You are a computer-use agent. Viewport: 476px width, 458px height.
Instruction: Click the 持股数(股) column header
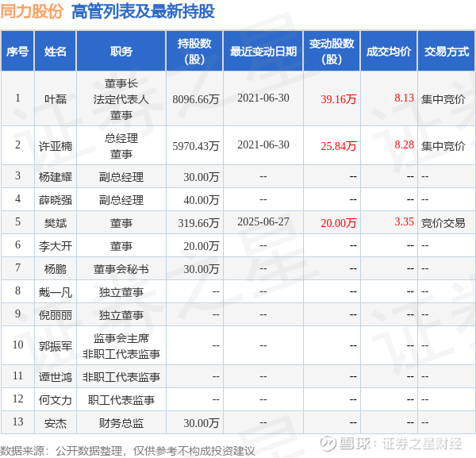click(194, 52)
